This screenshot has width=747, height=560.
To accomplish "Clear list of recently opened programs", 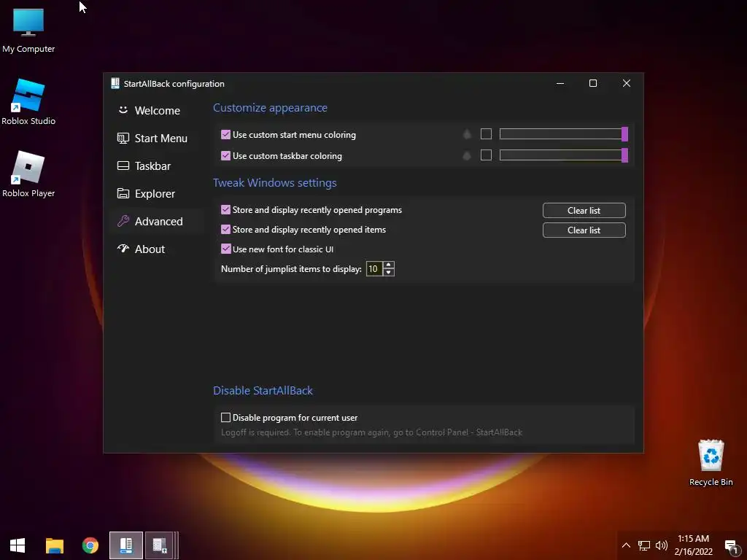I will click(x=584, y=211).
